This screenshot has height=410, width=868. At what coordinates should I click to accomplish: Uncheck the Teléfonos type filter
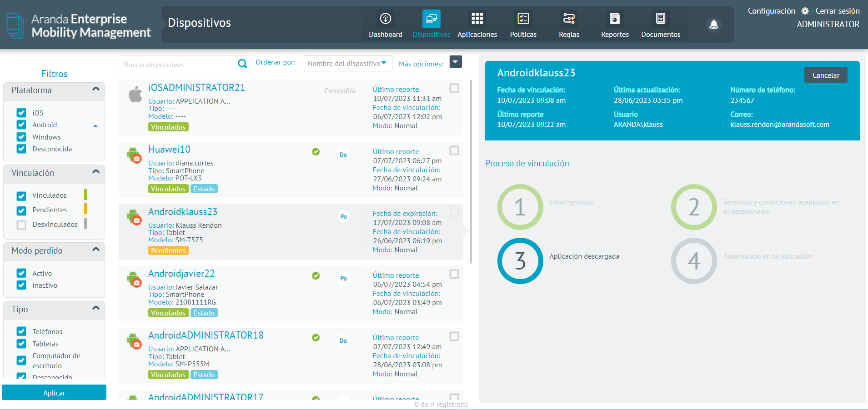[x=21, y=331]
